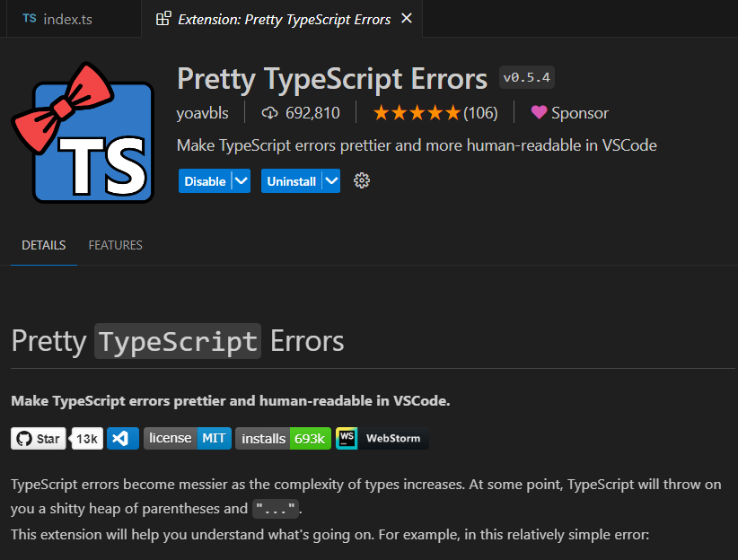This screenshot has height=560, width=738.
Task: Click the VS Code marketplace badge icon
Action: (x=123, y=439)
